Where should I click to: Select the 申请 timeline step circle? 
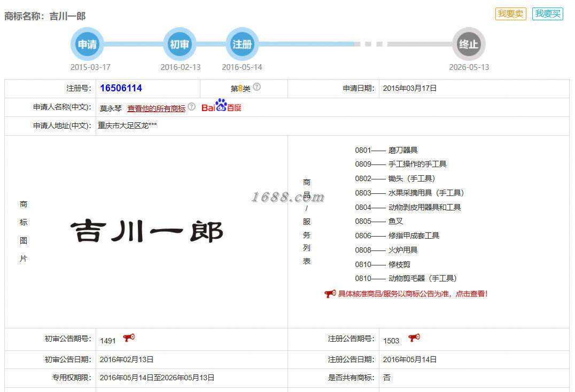click(87, 44)
